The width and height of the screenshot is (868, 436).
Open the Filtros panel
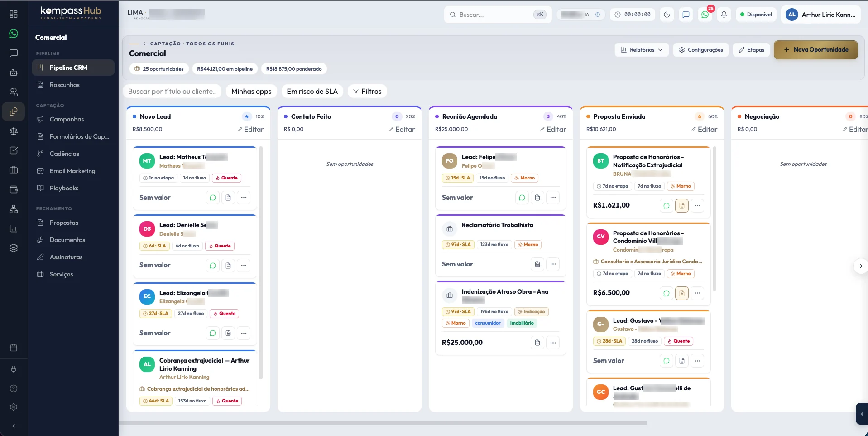[367, 91]
